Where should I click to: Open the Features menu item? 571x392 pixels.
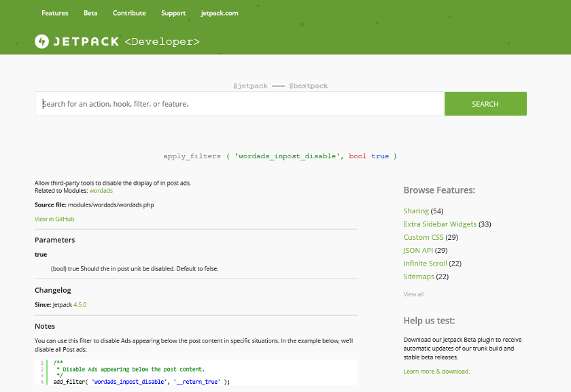(55, 13)
